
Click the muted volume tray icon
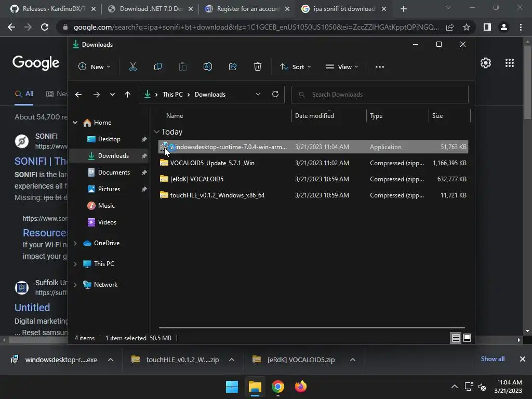click(482, 387)
